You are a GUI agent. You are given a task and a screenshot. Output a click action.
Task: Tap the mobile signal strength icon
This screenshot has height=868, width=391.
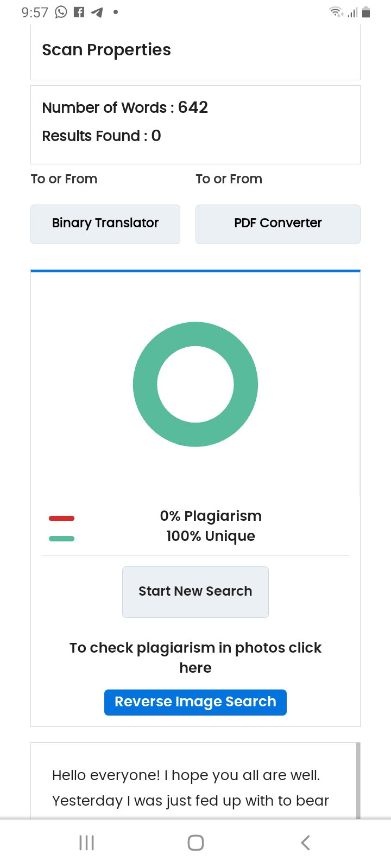click(353, 12)
